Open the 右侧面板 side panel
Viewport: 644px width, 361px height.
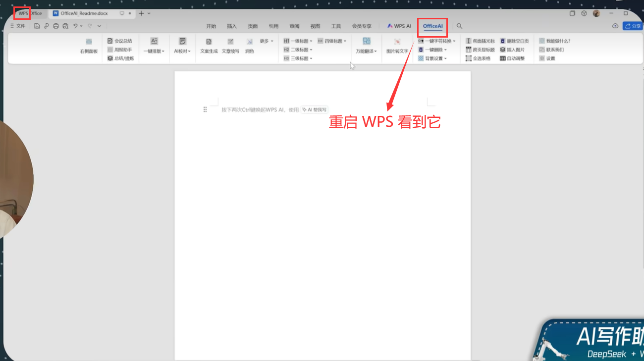click(89, 46)
